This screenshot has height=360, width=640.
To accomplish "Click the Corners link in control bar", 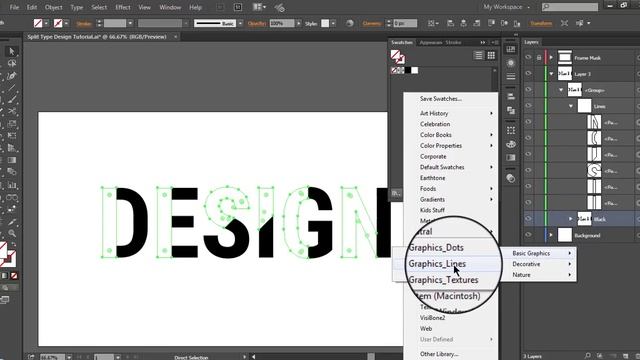I will pyautogui.click(x=372, y=24).
